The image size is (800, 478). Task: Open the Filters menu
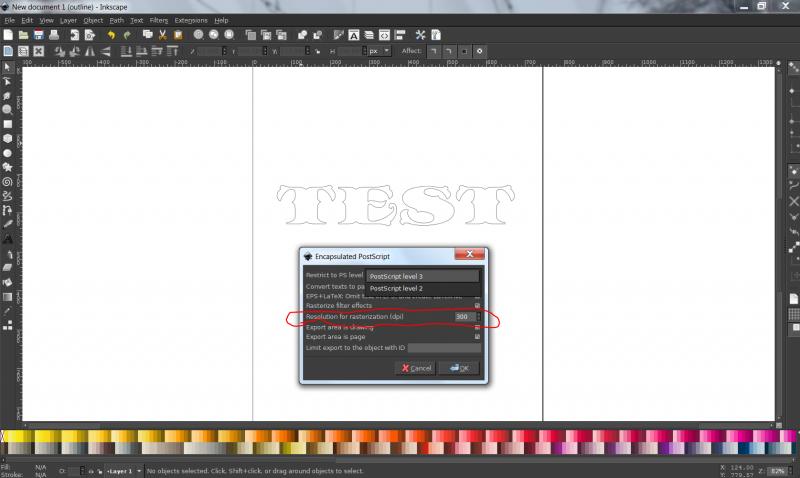[x=159, y=20]
